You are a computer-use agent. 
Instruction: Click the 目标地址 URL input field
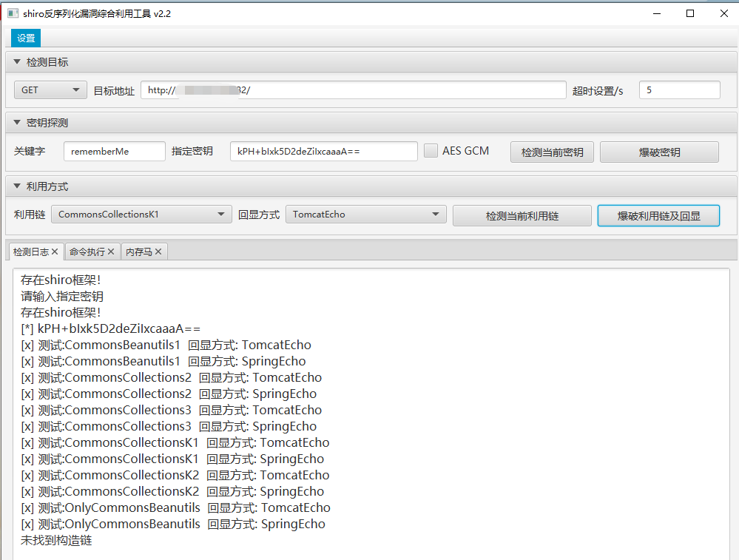353,90
